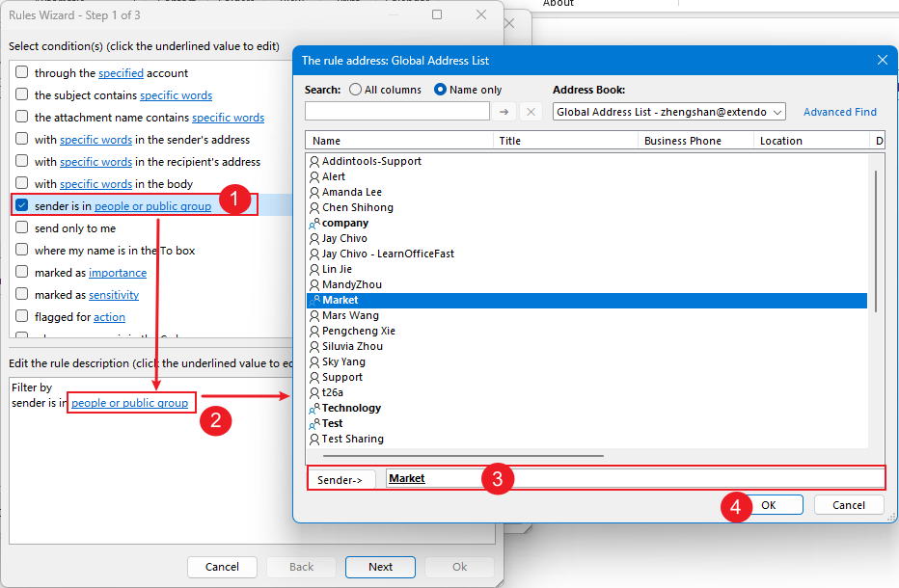Click in the Search text field
Image resolution: width=899 pixels, height=588 pixels.
click(x=397, y=112)
